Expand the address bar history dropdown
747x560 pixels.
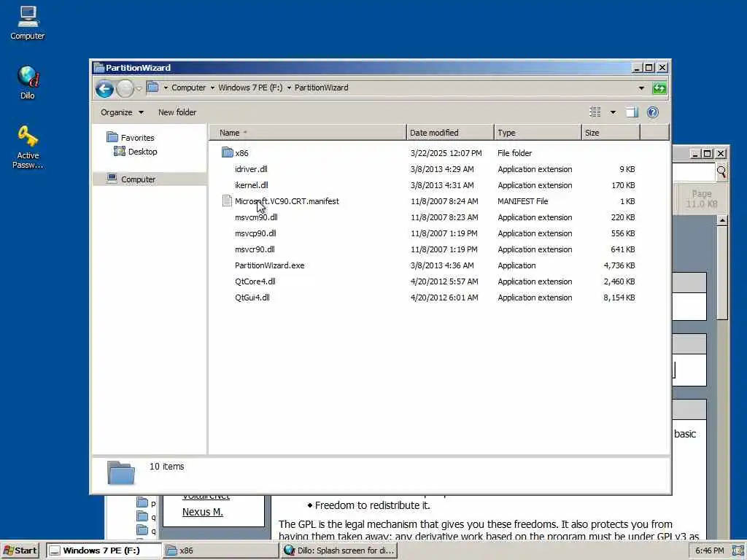[x=641, y=88]
